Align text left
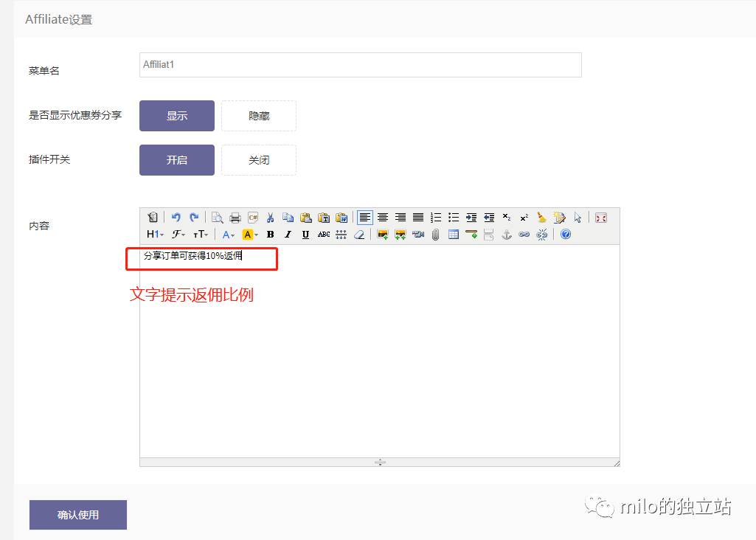 pyautogui.click(x=365, y=218)
